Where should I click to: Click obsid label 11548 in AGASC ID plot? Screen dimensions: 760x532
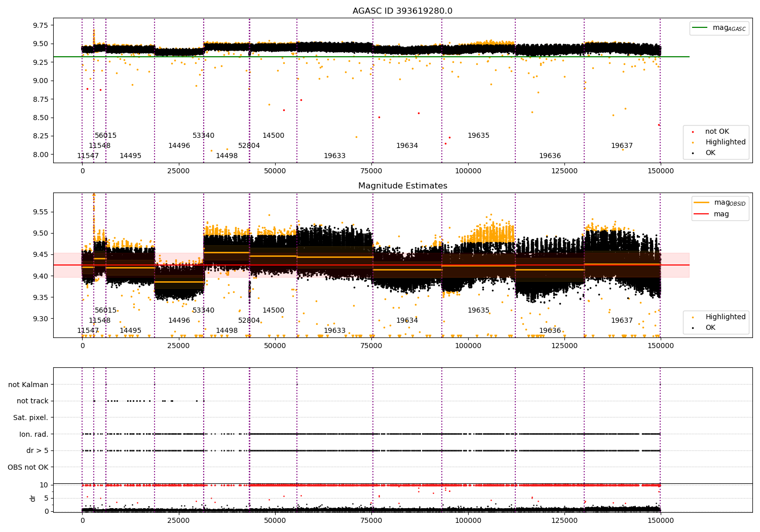(100, 146)
